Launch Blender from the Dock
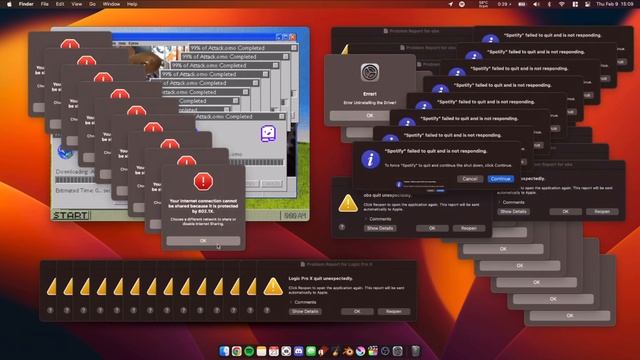Viewport: 640px width, 360px height. 348,351
